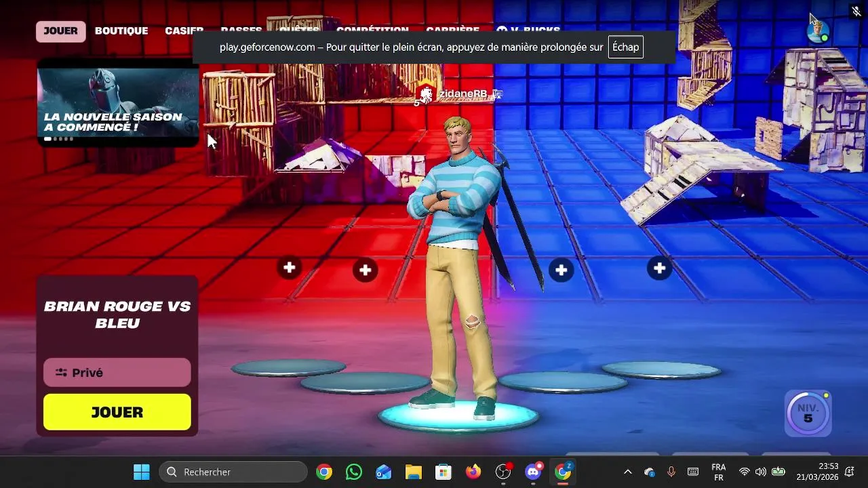The image size is (868, 488).
Task: Open WhatsApp from the taskbar
Action: [354, 472]
